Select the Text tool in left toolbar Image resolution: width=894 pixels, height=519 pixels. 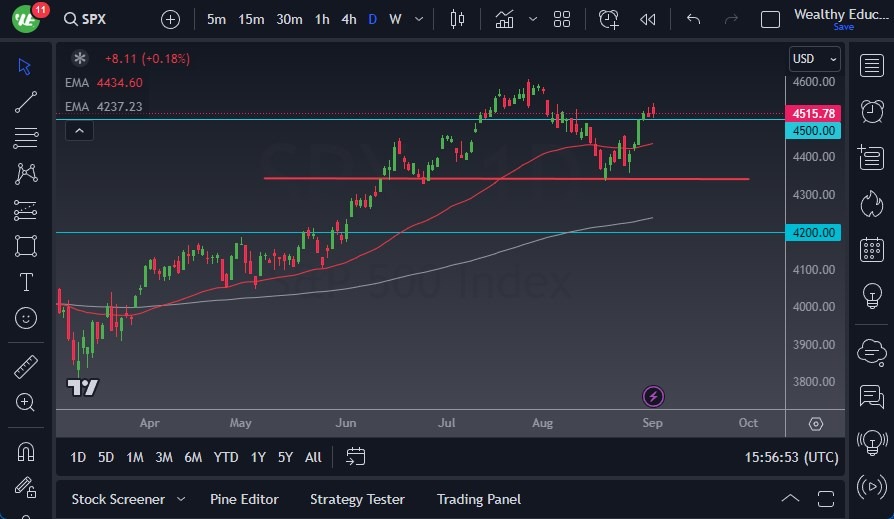26,282
